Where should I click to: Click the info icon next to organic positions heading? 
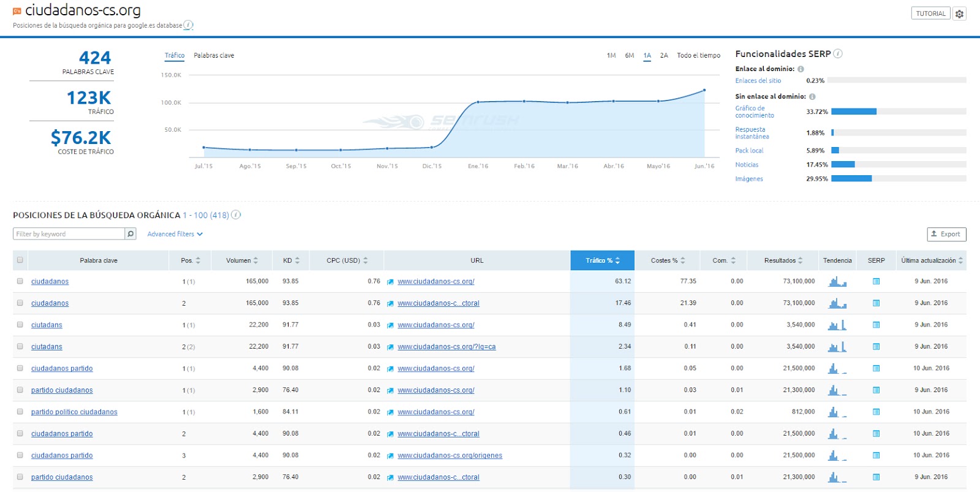point(236,214)
